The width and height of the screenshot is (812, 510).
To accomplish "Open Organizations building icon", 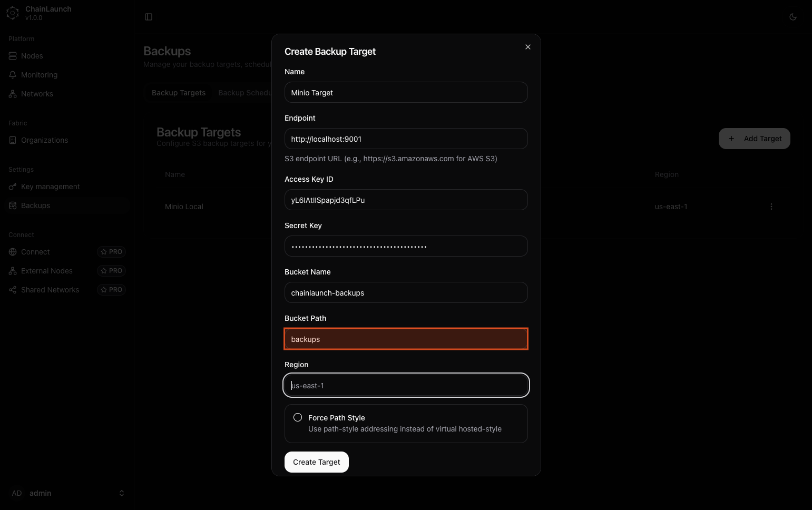I will (13, 140).
